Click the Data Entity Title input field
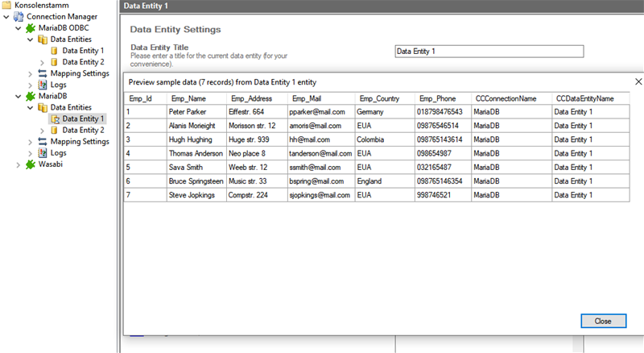The image size is (644, 353). (x=488, y=51)
